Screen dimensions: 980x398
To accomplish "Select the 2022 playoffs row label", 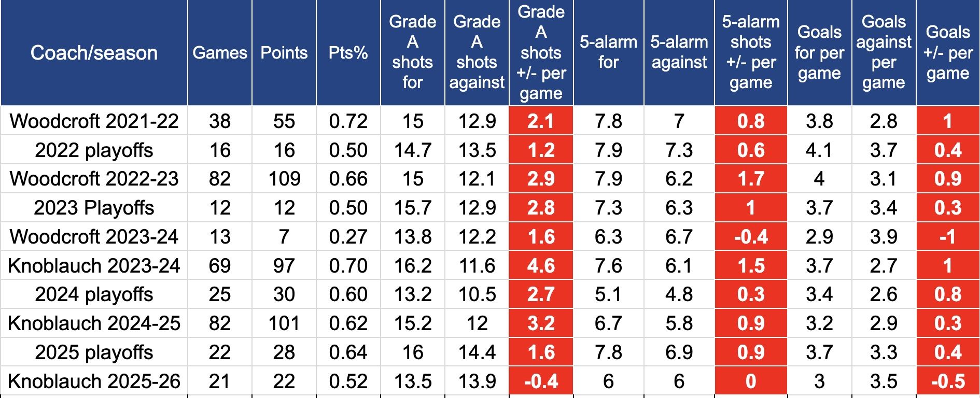I will [94, 150].
